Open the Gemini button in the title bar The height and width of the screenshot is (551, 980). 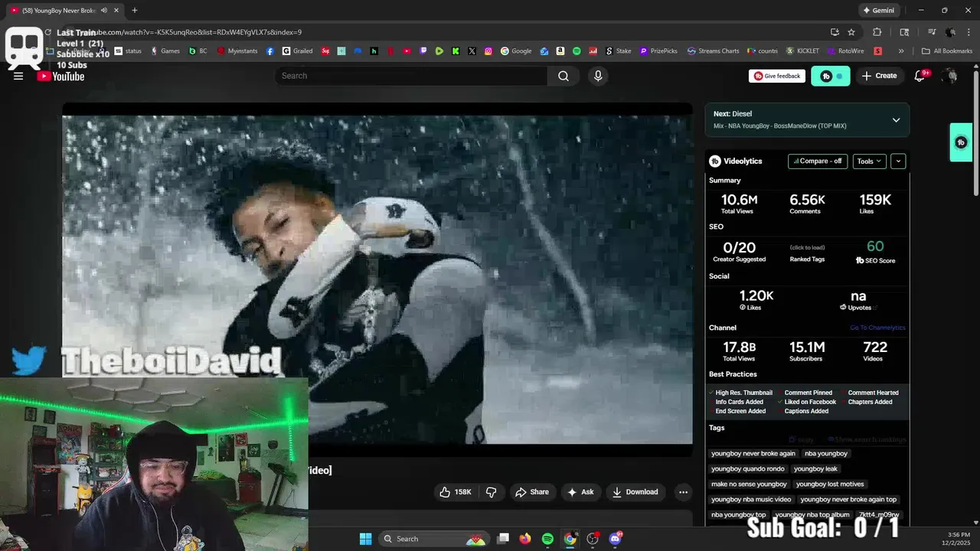(x=878, y=11)
